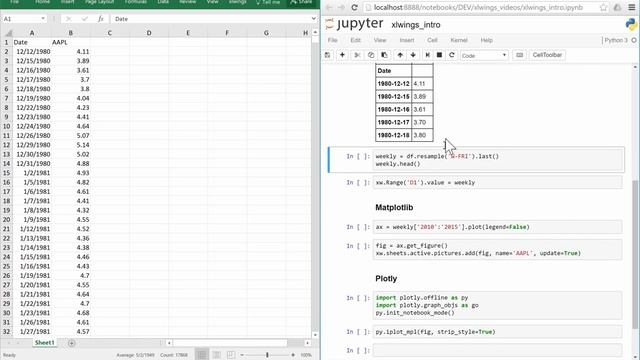
Task: Open the Jupyter Kernel menu
Action: (459, 40)
